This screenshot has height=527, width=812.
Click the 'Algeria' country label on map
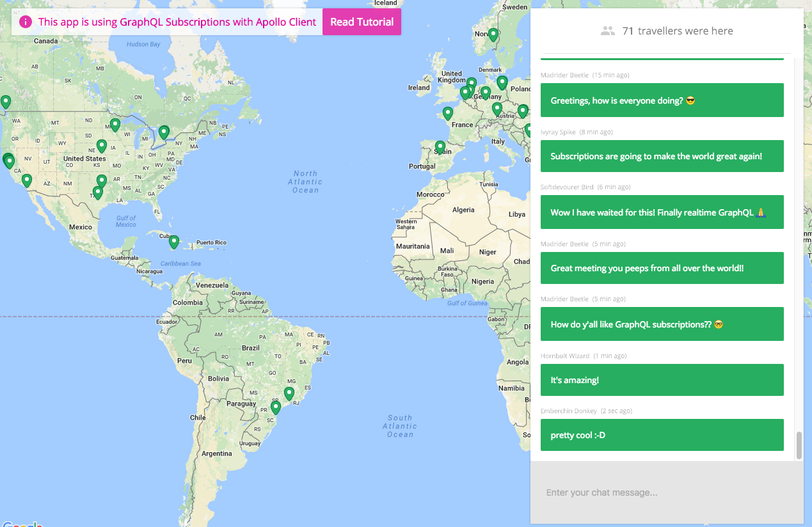pos(463,210)
